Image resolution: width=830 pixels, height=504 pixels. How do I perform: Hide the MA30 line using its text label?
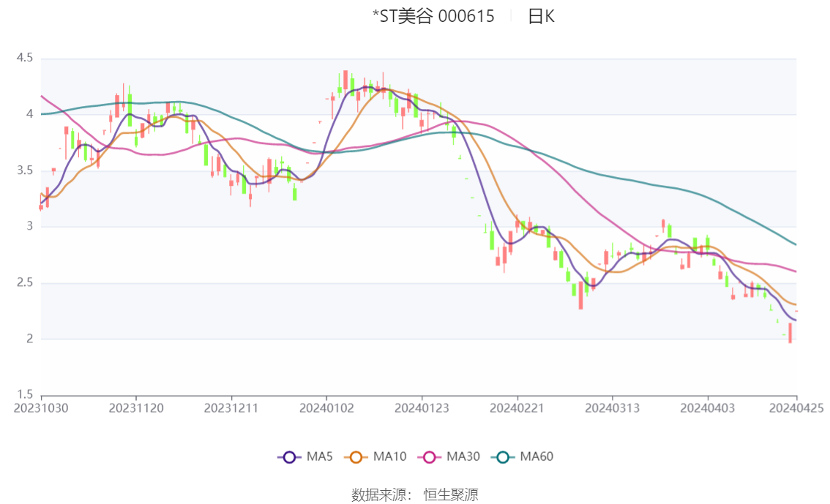(x=463, y=457)
